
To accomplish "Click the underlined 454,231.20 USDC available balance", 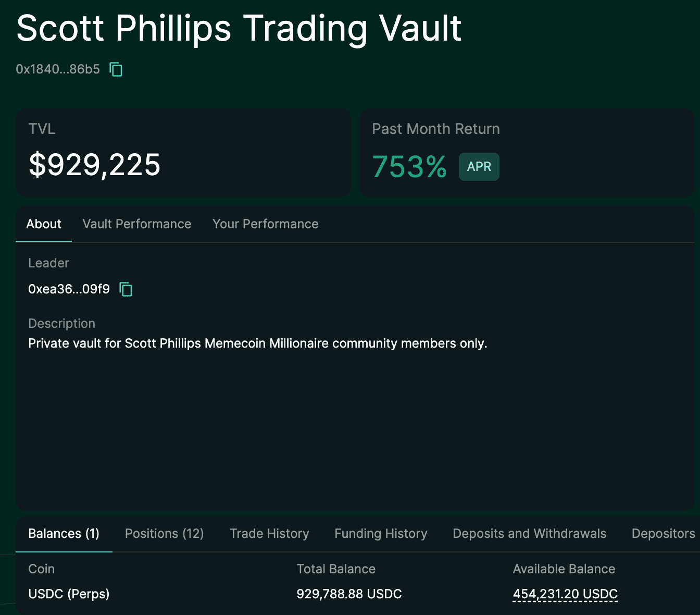I will pos(565,594).
